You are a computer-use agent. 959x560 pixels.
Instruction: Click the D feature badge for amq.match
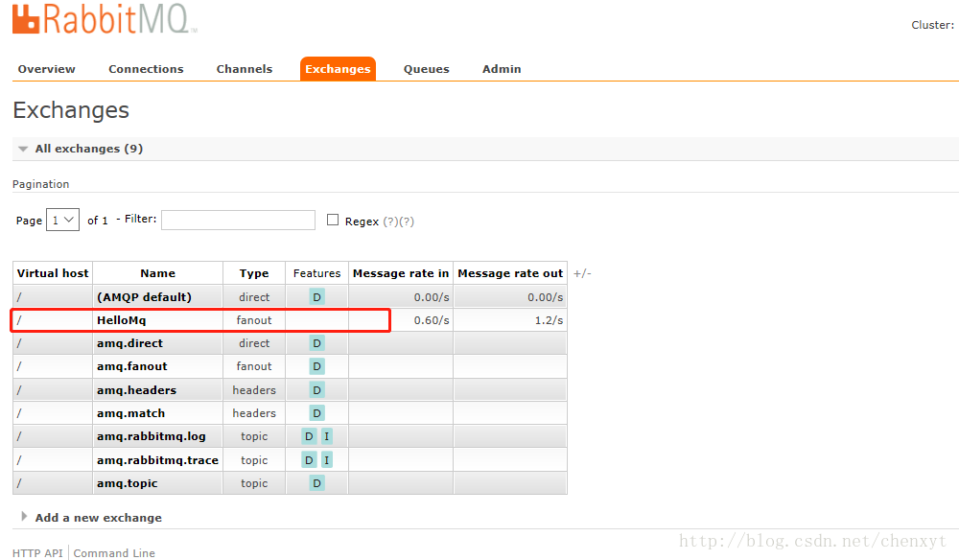point(316,413)
